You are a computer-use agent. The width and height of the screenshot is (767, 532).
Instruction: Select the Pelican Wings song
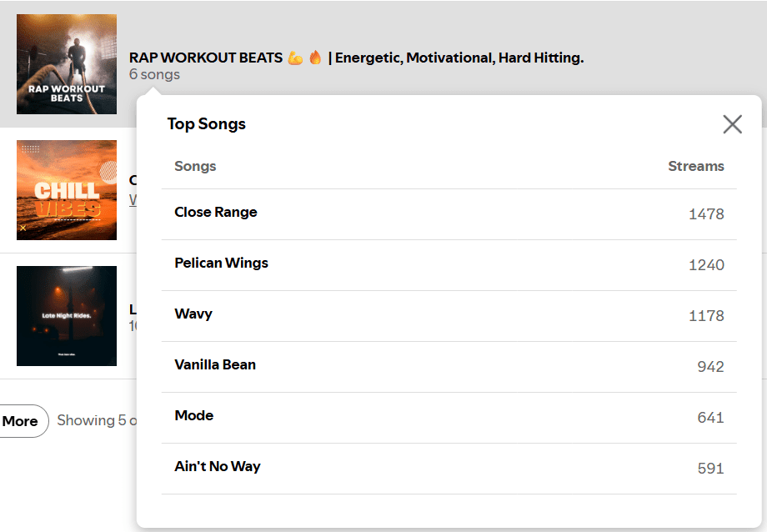pyautogui.click(x=221, y=263)
